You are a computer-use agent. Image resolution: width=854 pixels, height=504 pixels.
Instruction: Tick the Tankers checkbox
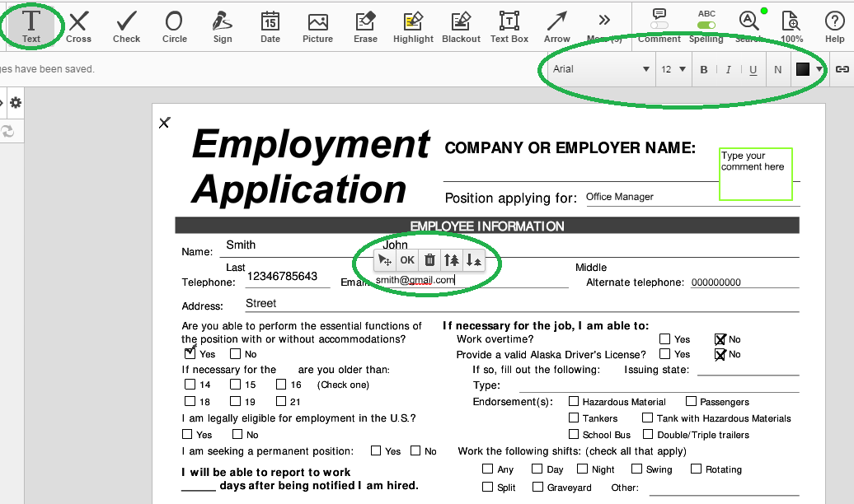[x=574, y=418]
